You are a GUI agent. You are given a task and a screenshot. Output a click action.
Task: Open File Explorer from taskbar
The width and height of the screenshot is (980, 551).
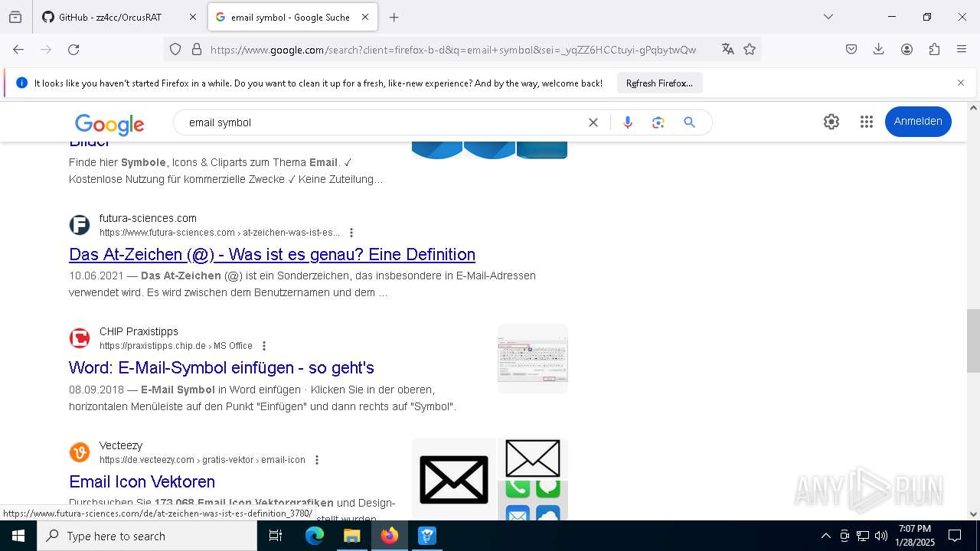351,536
